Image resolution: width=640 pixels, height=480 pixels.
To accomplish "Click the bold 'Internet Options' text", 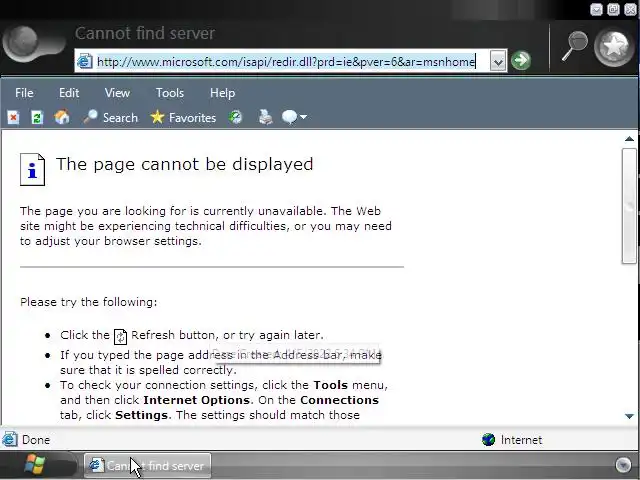I will point(196,400).
